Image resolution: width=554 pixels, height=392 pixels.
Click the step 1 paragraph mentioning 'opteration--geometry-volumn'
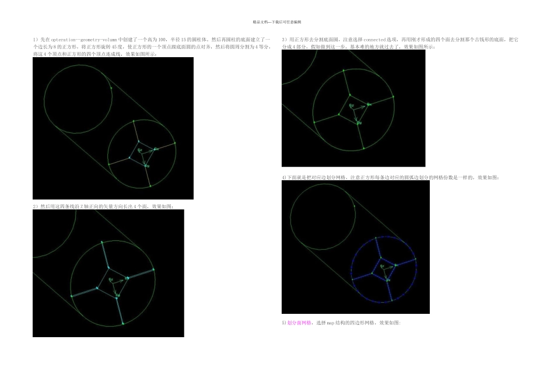(x=152, y=47)
